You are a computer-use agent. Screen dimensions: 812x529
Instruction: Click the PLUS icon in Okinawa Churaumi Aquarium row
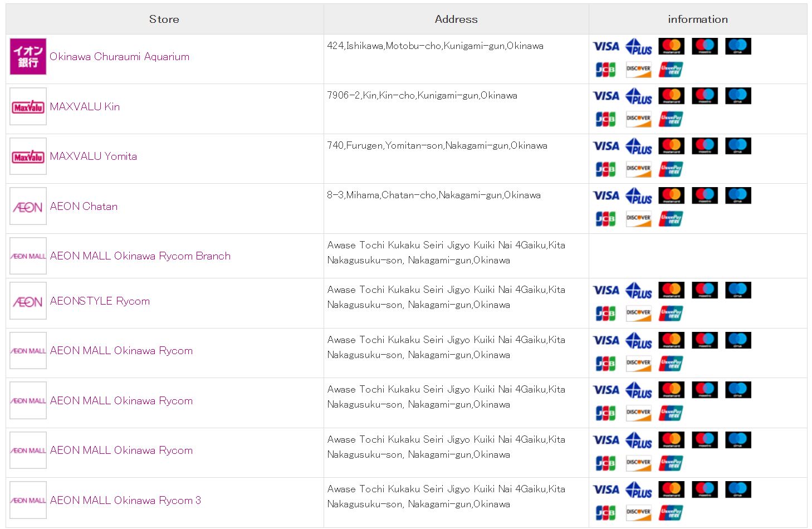(x=639, y=47)
